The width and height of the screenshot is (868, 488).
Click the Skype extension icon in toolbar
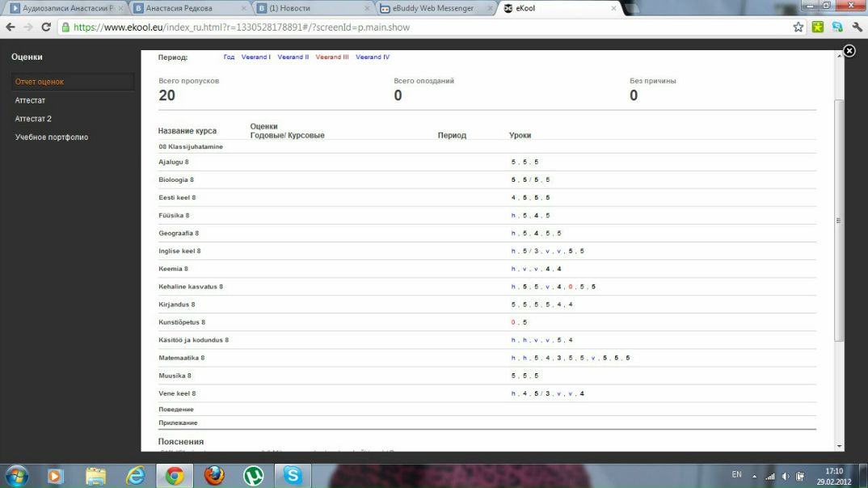(x=837, y=27)
